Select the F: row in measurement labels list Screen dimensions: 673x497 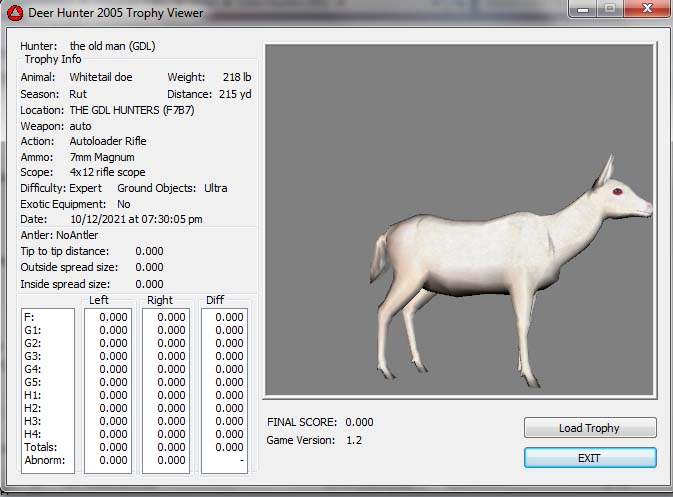pyautogui.click(x=29, y=317)
